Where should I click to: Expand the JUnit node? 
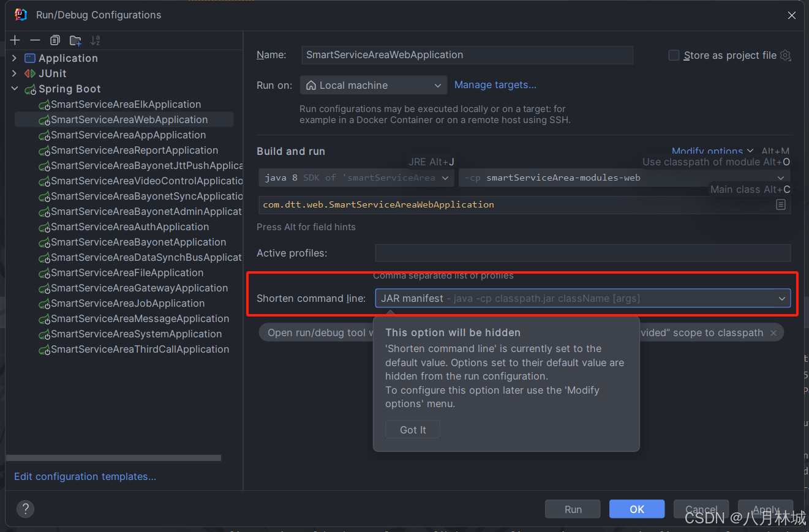14,73
